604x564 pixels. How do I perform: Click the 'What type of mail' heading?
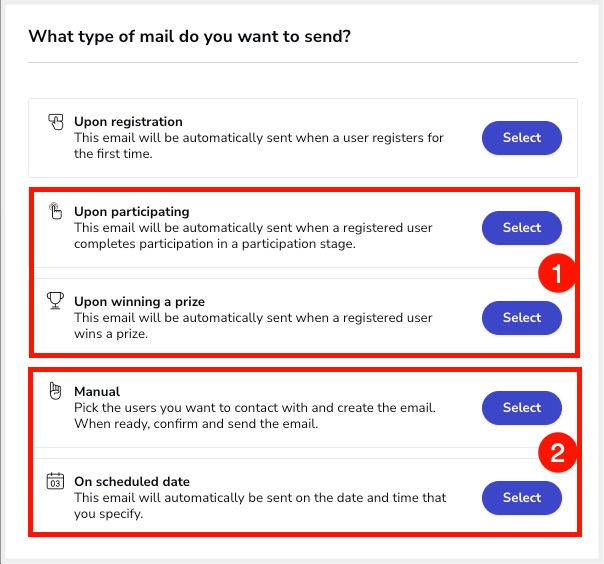pyautogui.click(x=190, y=37)
